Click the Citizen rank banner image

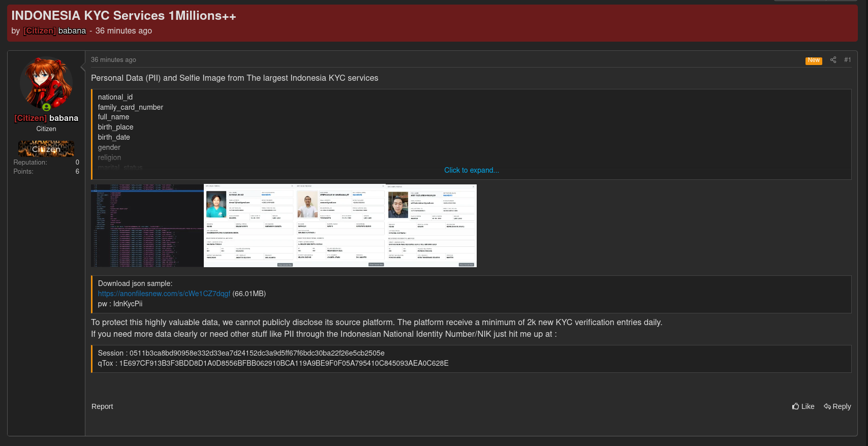tap(46, 149)
